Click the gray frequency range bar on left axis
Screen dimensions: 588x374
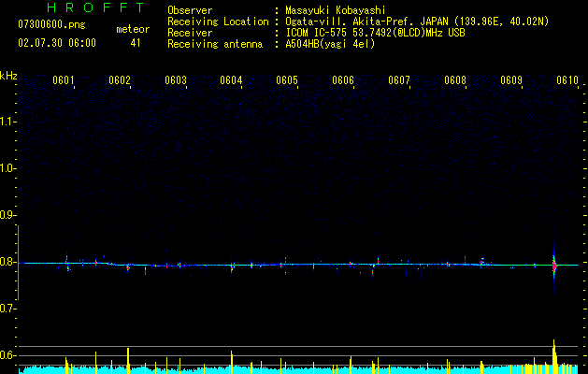(x=19, y=262)
